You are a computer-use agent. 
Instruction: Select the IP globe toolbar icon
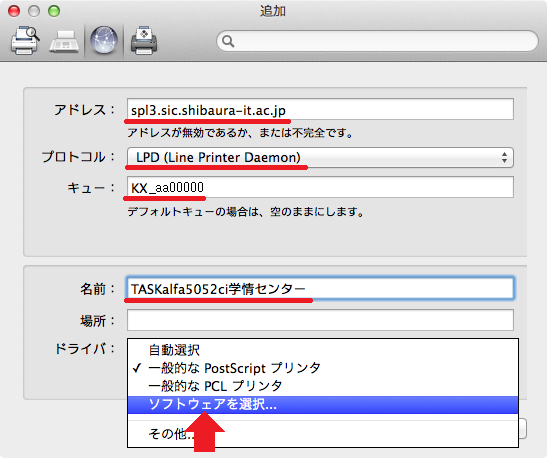point(104,40)
